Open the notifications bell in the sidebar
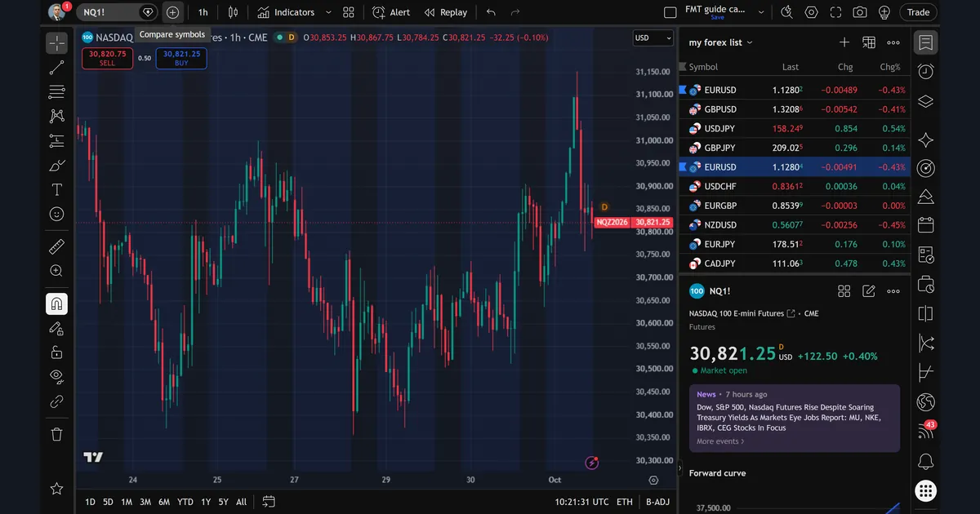The width and height of the screenshot is (980, 514). click(925, 462)
